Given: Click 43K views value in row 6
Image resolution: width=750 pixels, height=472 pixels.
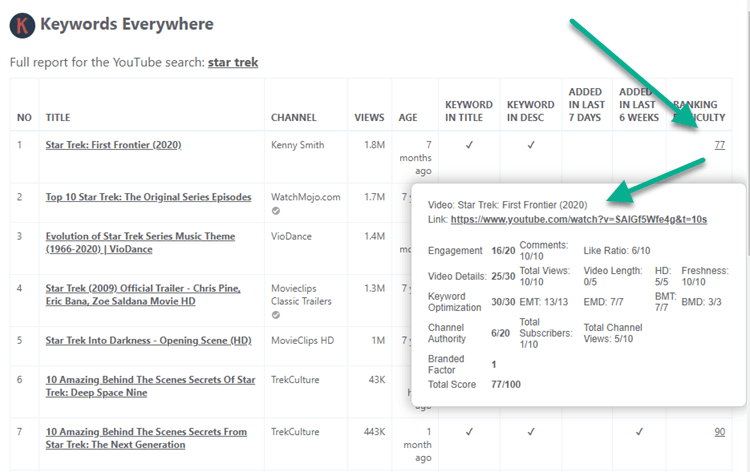Looking at the screenshot, I should pos(377,380).
